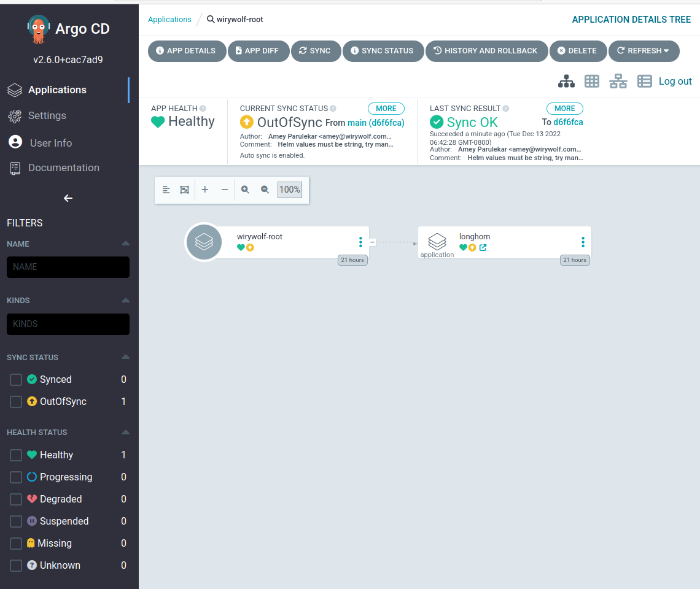Screen dimensions: 700x589
Task: Follow the Applications breadcrumb link
Action: pos(169,19)
